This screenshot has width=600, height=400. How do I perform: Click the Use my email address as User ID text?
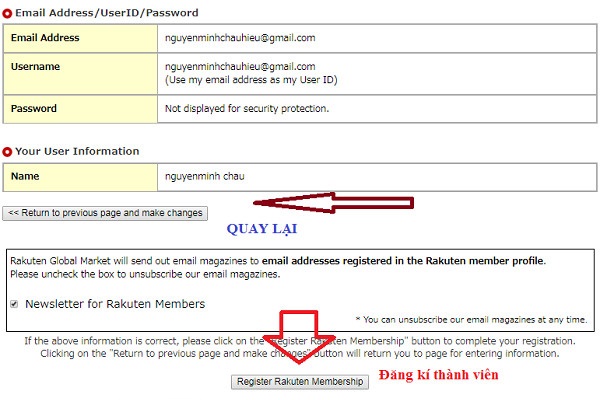pos(251,80)
